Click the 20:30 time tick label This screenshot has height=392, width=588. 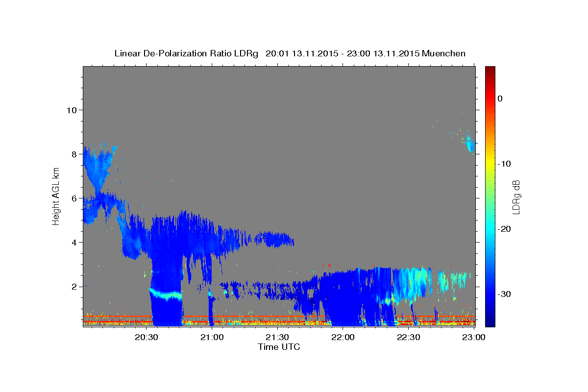pyautogui.click(x=147, y=338)
